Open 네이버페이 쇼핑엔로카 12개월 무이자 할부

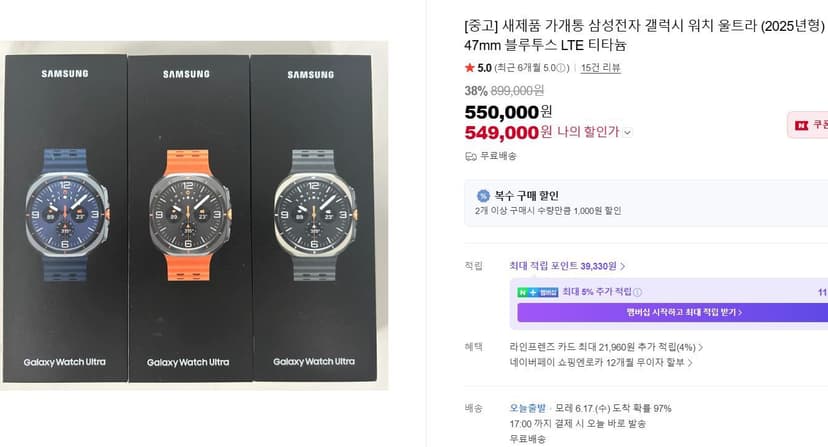point(601,362)
